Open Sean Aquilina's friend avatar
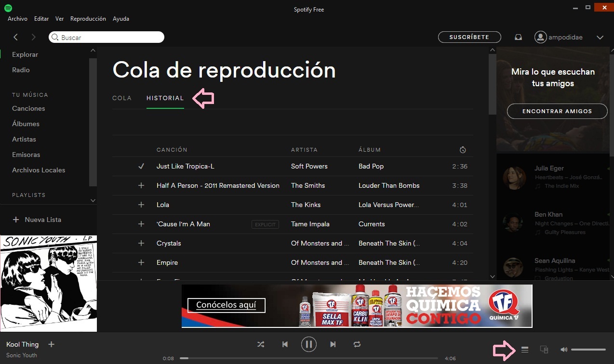614x364 pixels. pos(514,268)
